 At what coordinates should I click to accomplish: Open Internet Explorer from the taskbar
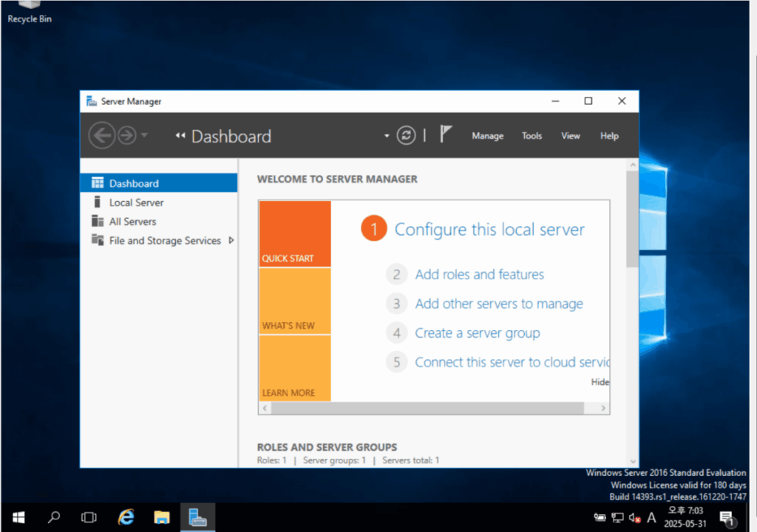(126, 517)
